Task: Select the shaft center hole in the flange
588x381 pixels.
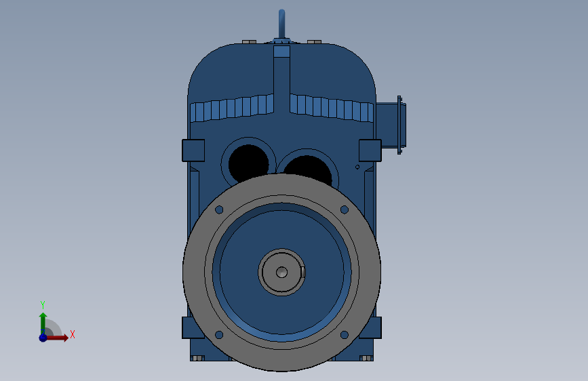Action: [x=281, y=273]
